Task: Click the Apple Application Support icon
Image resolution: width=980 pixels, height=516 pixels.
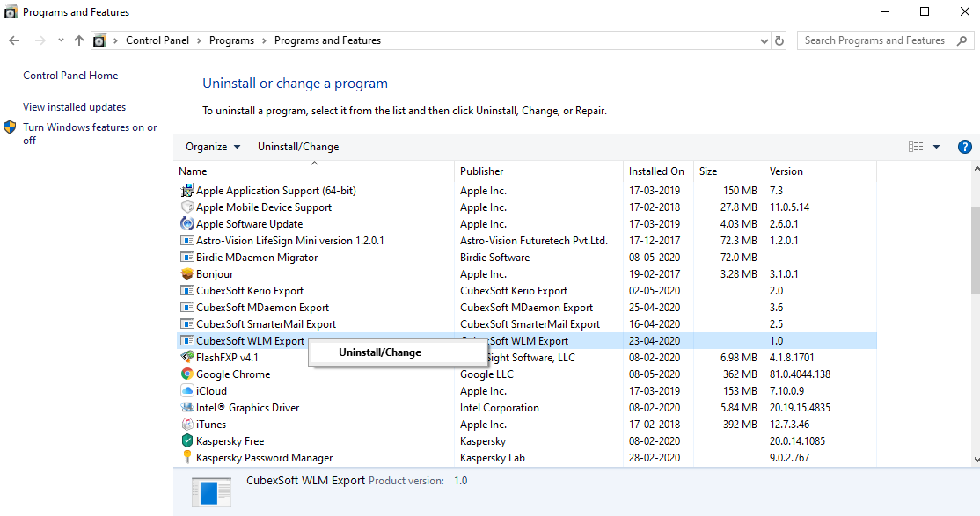Action: (x=186, y=191)
